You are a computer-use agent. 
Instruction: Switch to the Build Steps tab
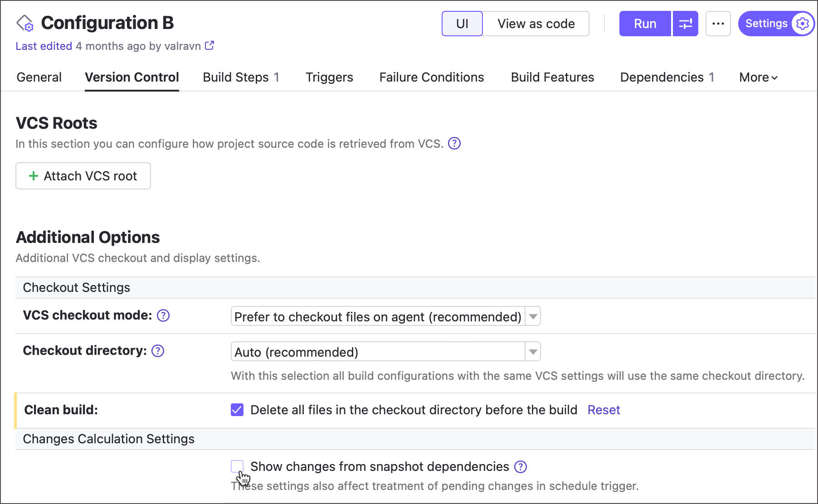235,77
